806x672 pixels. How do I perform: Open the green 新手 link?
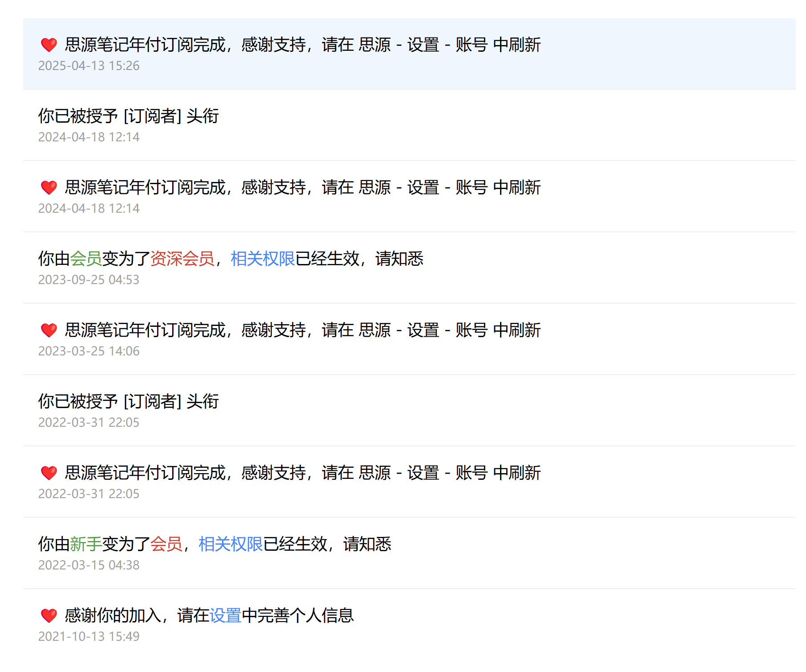pos(86,544)
